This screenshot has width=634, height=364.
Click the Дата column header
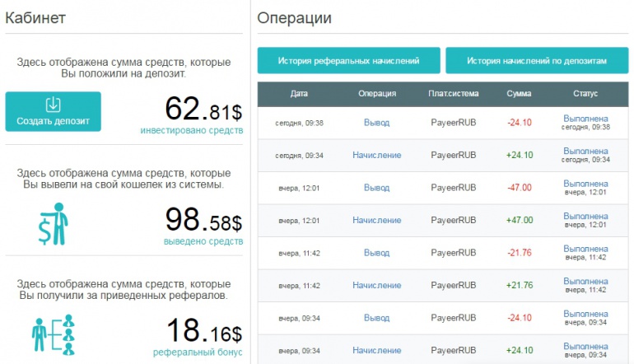pos(300,94)
